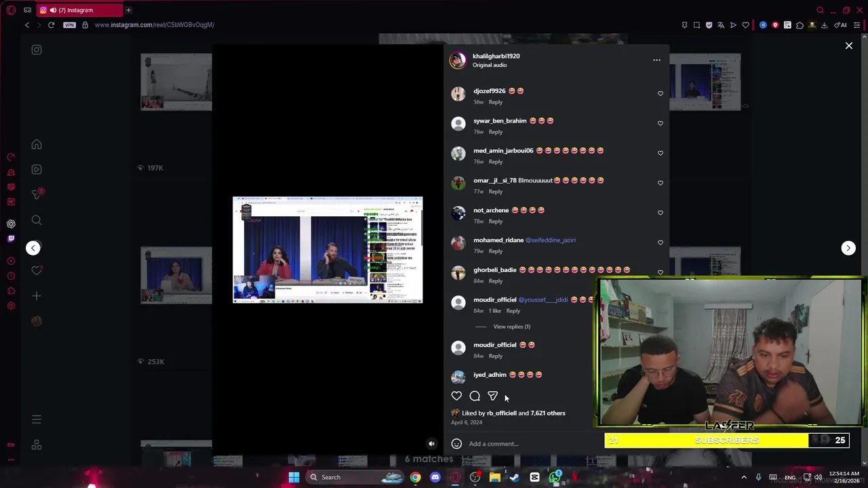This screenshot has height=488, width=868.
Task: Expand View replies (1) under moudir_officiel
Action: coord(512,327)
